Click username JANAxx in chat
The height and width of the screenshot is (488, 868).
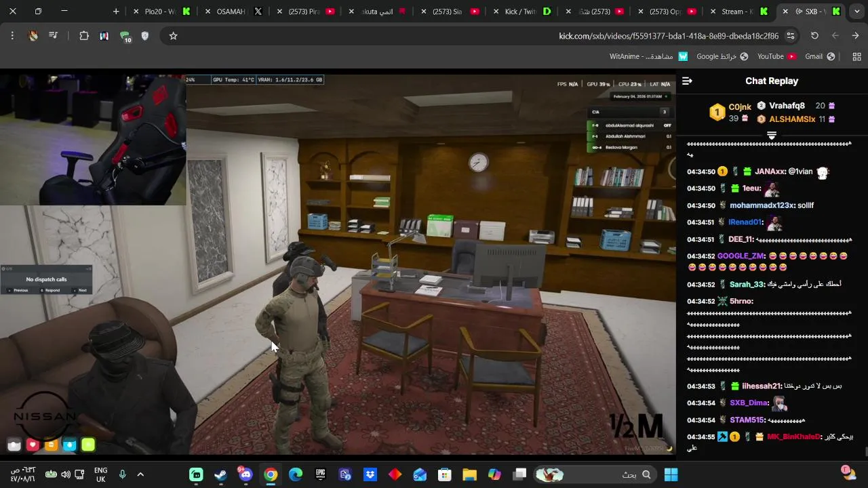(x=770, y=171)
